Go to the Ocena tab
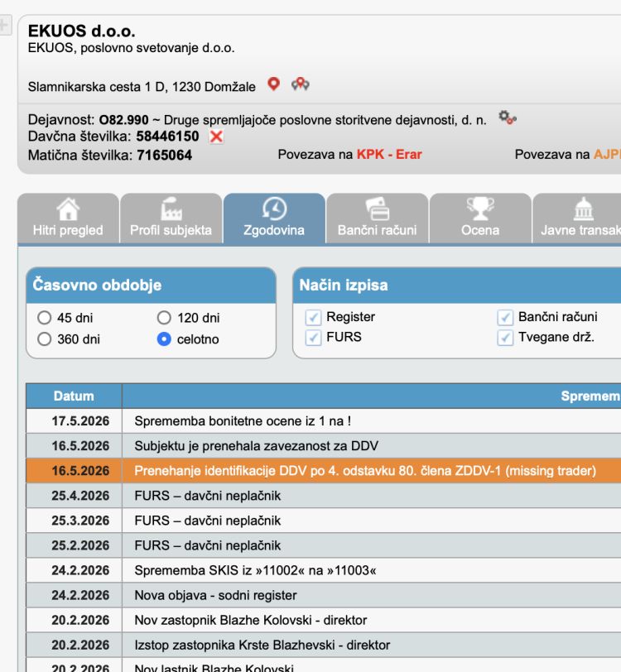The height and width of the screenshot is (672, 621). point(480,218)
